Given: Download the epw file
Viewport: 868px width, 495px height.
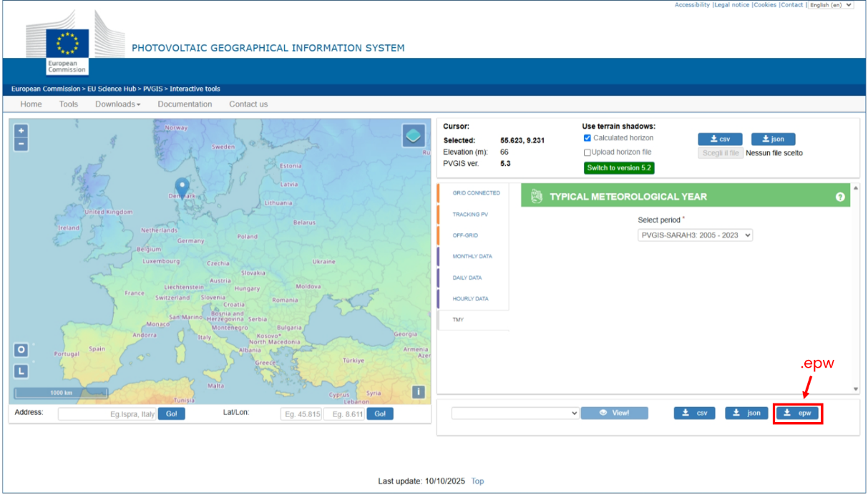Looking at the screenshot, I should coord(797,413).
